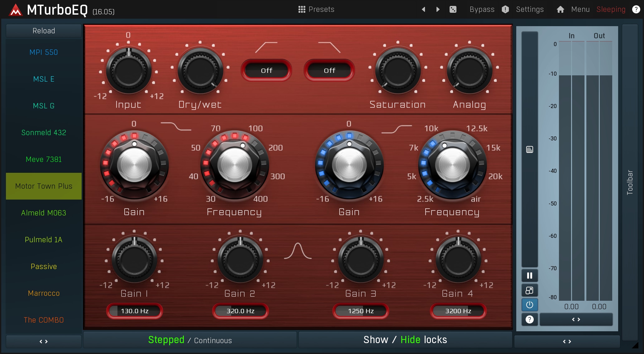Select Hide locks option

coord(410,340)
